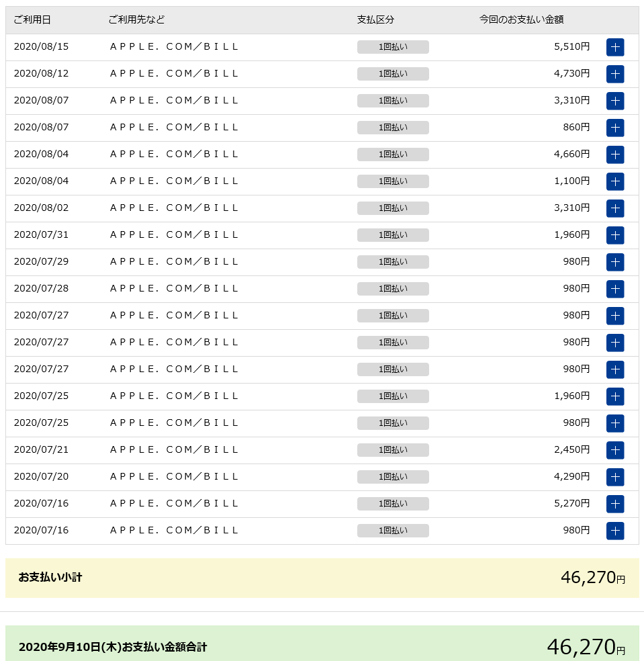Select the 2020/07/31 date cell

pos(42,235)
